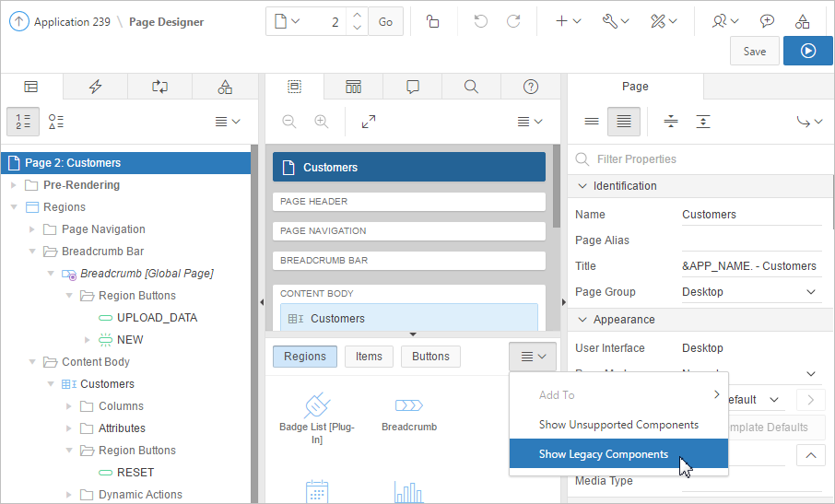
Task: Choose Show Unsupported Components option
Action: pyautogui.click(x=618, y=425)
